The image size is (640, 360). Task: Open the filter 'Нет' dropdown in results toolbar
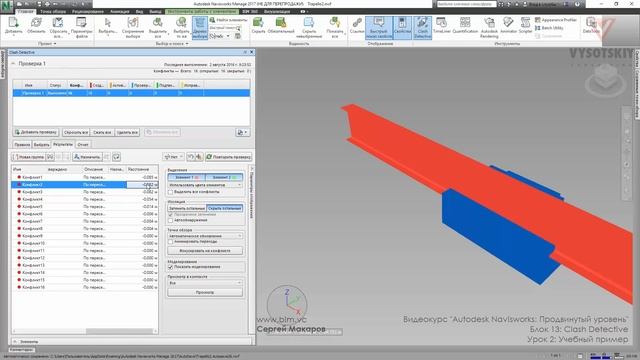coord(173,157)
